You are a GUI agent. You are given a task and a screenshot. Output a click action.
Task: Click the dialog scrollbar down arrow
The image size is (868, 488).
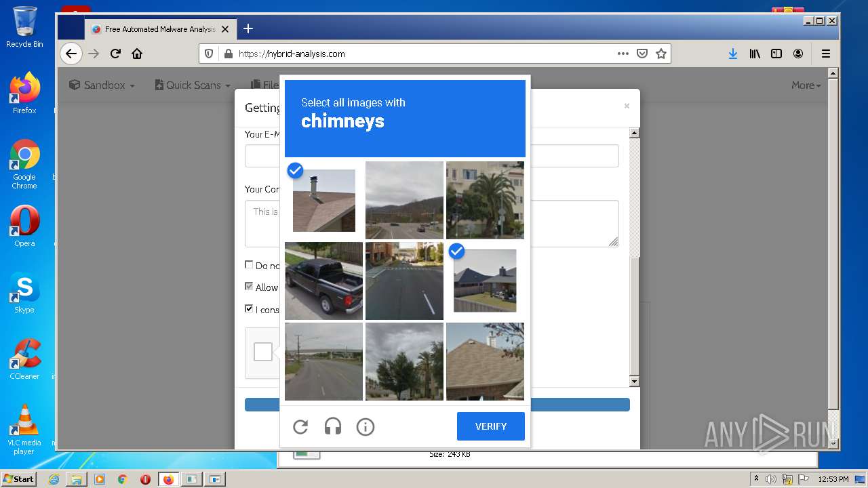pos(635,382)
